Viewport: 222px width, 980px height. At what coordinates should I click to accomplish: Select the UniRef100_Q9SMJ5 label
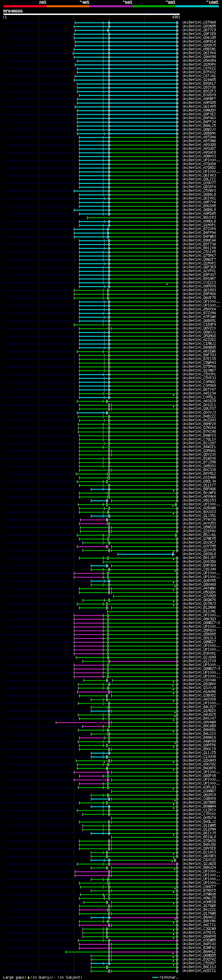(x=199, y=45)
